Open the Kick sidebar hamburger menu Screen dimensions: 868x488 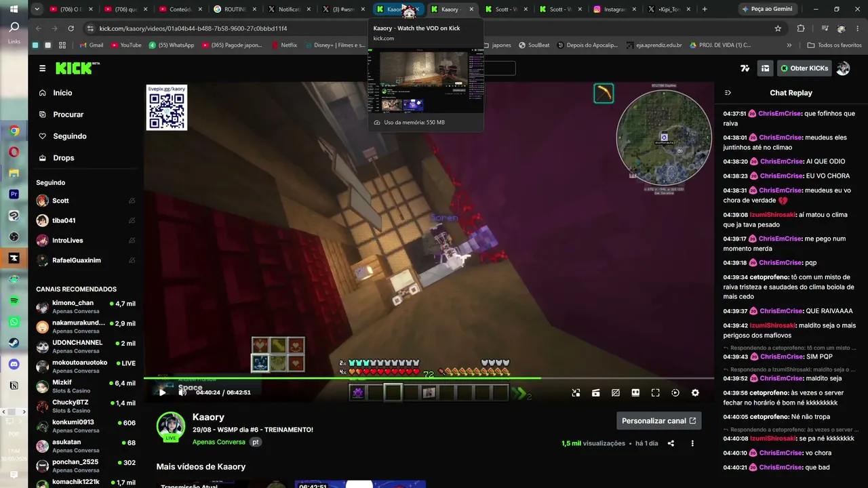coord(43,68)
